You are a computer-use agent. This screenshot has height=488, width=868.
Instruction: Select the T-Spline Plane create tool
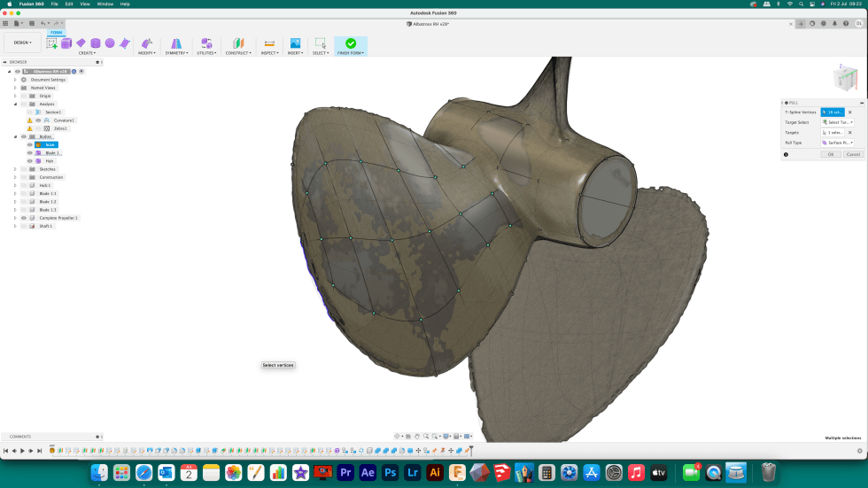coord(81,43)
